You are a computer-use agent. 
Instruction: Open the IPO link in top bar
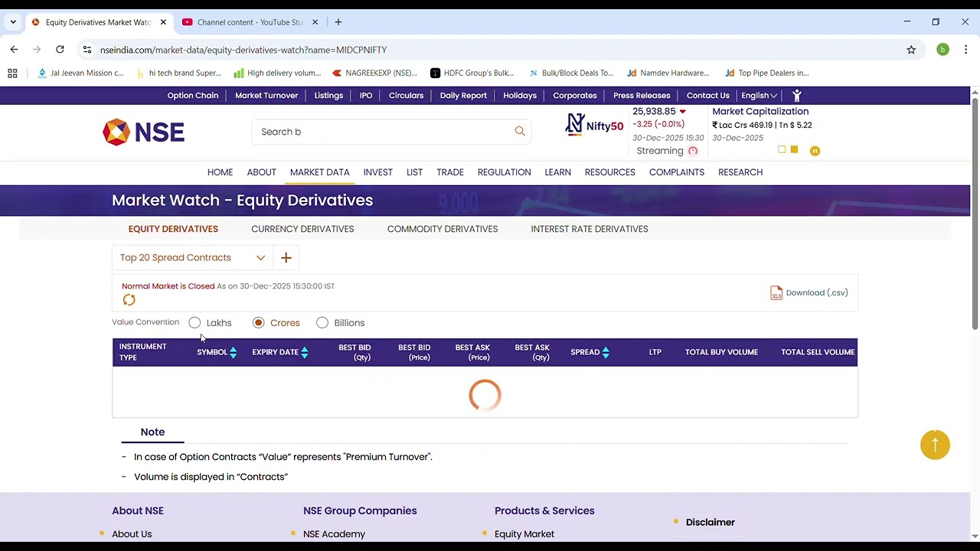pyautogui.click(x=366, y=96)
